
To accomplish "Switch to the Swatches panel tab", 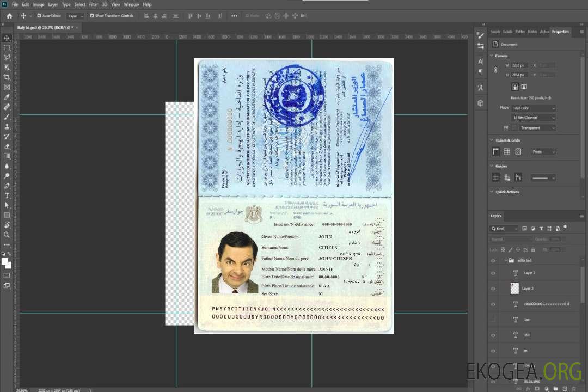I will [495, 32].
